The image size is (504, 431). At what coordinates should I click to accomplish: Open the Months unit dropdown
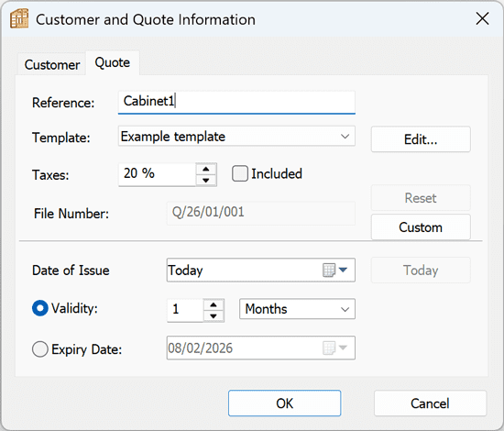coord(297,309)
